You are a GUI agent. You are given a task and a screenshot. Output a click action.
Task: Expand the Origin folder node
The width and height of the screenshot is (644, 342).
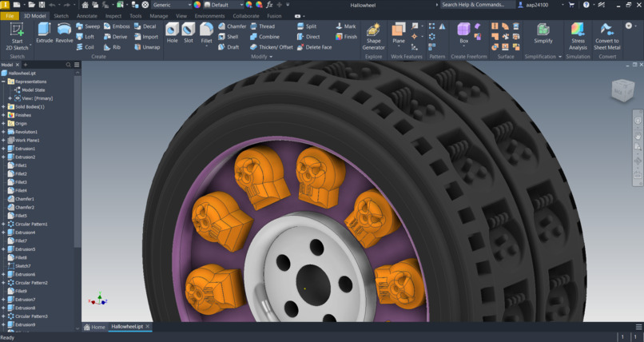click(3, 124)
